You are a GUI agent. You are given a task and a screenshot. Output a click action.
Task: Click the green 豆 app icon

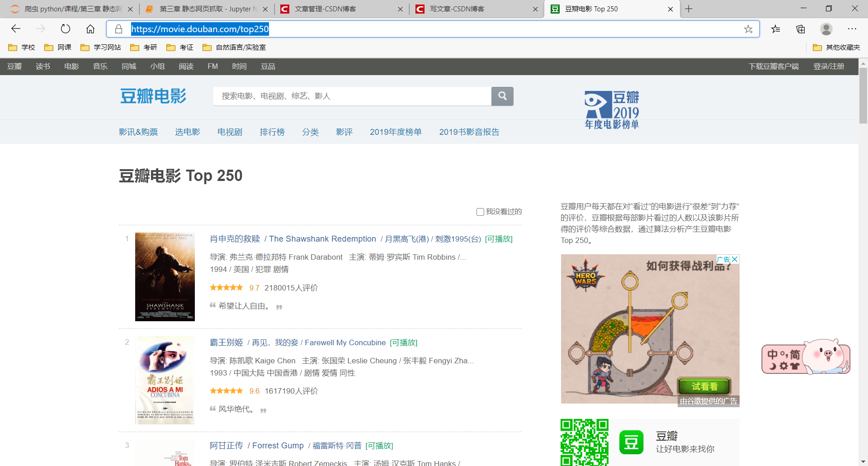[x=631, y=442]
